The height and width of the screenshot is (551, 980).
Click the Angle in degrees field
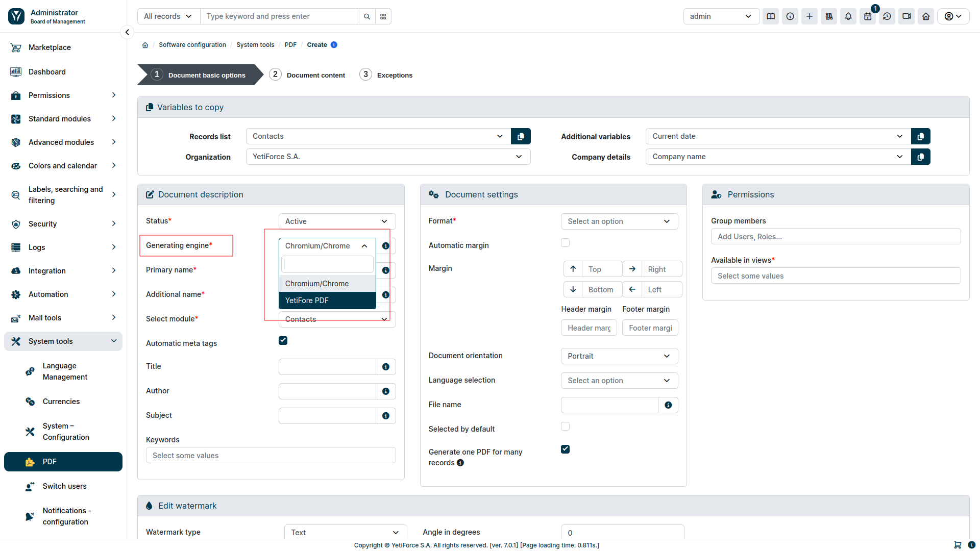(622, 532)
